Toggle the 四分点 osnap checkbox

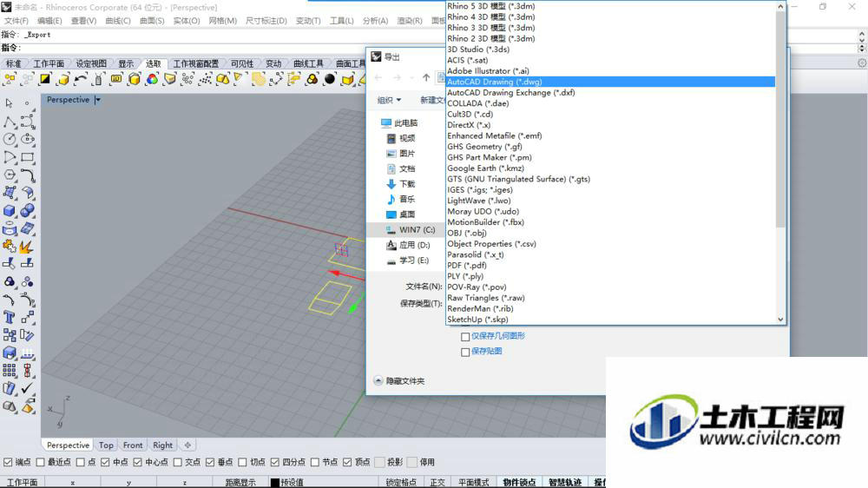point(274,462)
